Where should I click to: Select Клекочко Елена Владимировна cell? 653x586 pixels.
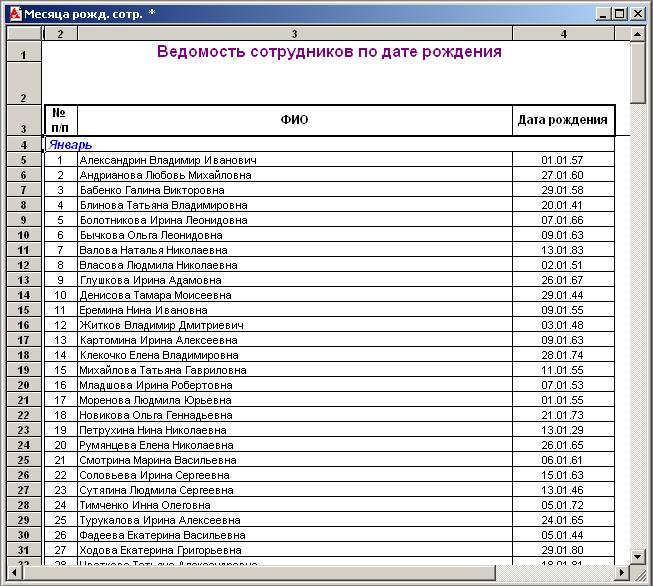[294, 355]
